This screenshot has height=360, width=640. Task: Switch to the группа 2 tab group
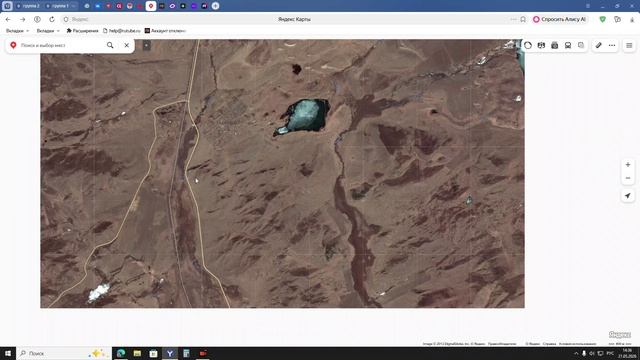pos(28,6)
